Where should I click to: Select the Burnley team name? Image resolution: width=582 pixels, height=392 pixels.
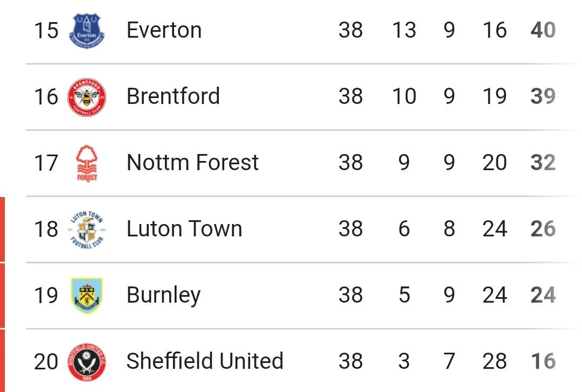click(163, 296)
